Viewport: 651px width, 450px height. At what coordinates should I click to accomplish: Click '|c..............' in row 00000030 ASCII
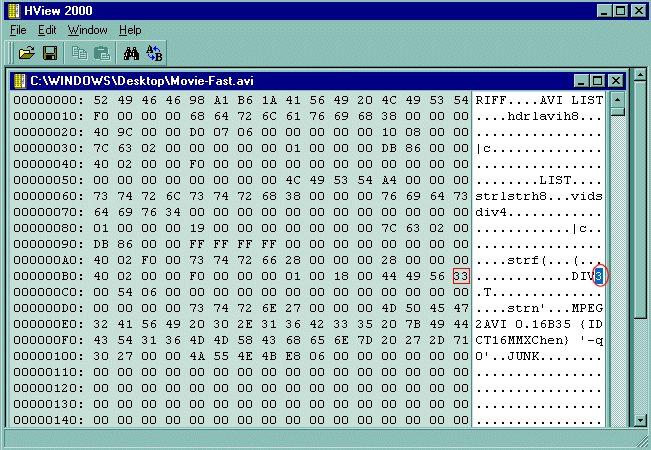[539, 148]
